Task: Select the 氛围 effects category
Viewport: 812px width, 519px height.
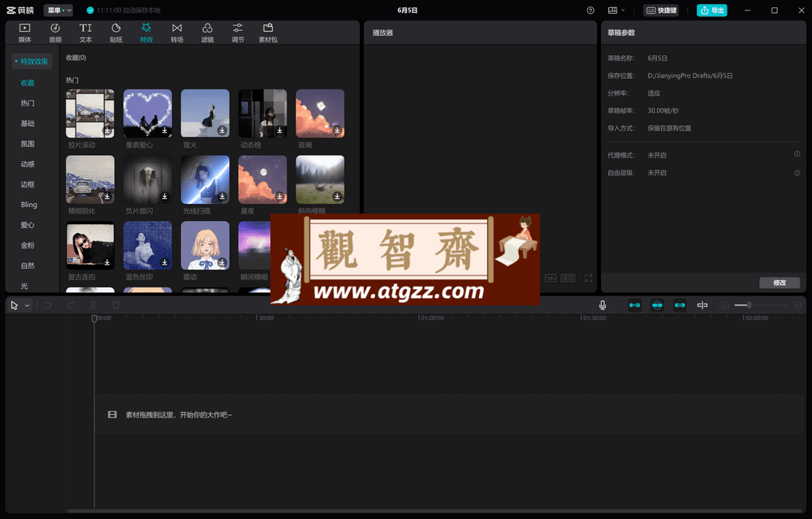Action: [28, 144]
